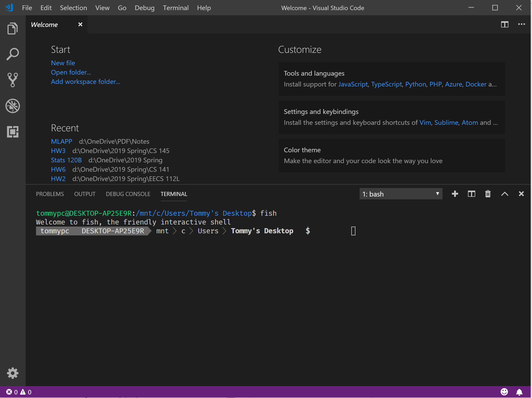Switch to the PROBLEMS tab

(50, 194)
